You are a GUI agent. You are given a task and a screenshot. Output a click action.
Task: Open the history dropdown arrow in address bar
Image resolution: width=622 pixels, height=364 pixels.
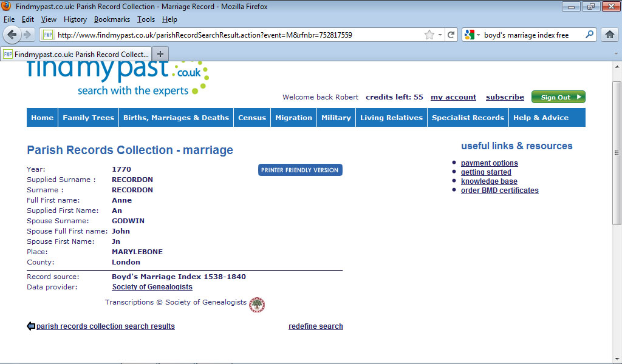440,35
